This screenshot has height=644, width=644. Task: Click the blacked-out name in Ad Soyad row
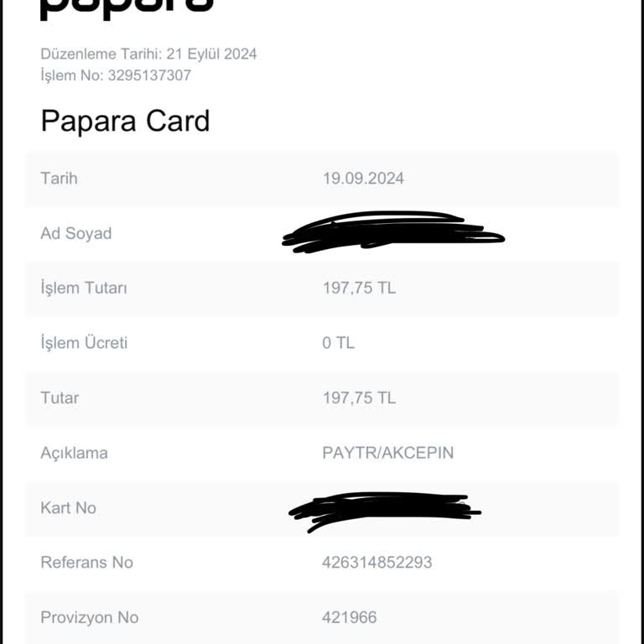click(x=392, y=231)
